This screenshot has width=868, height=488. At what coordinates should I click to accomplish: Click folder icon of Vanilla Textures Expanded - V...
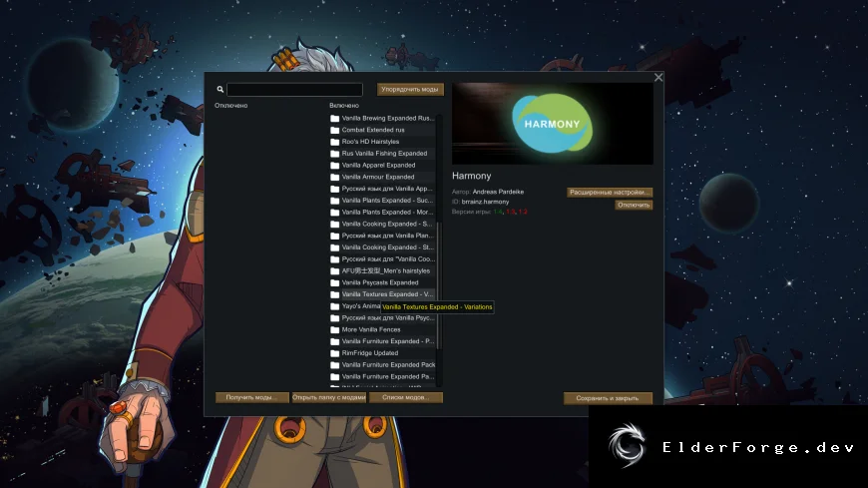point(335,294)
